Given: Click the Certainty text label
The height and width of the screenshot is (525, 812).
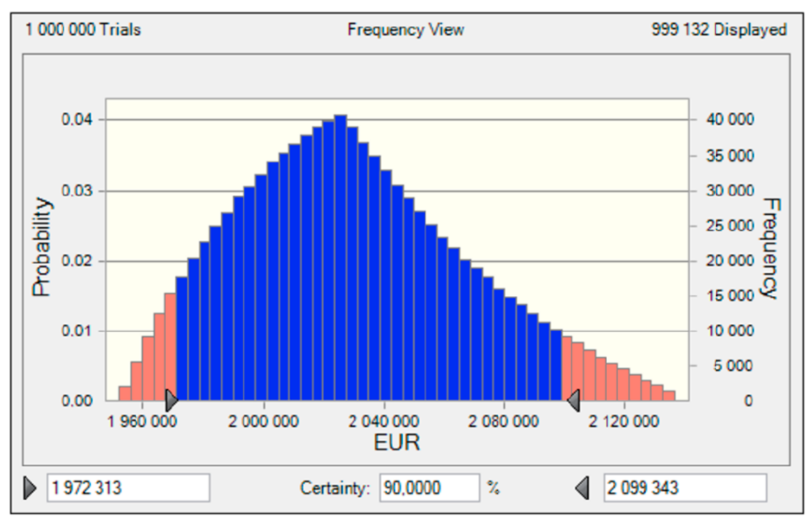Looking at the screenshot, I should tap(334, 488).
